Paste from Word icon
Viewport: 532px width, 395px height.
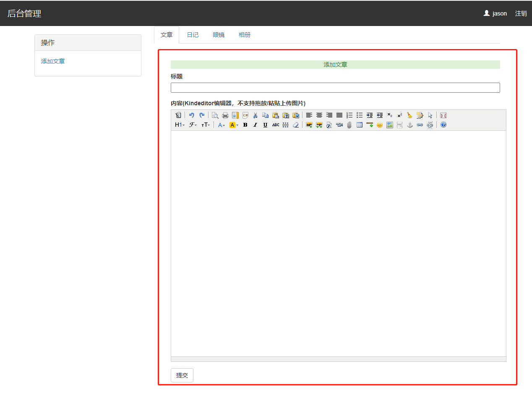pos(296,115)
